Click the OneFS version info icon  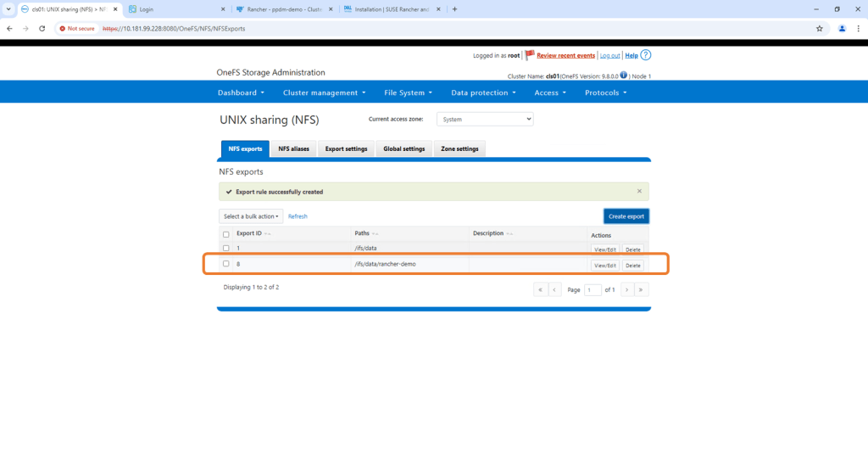(x=624, y=76)
